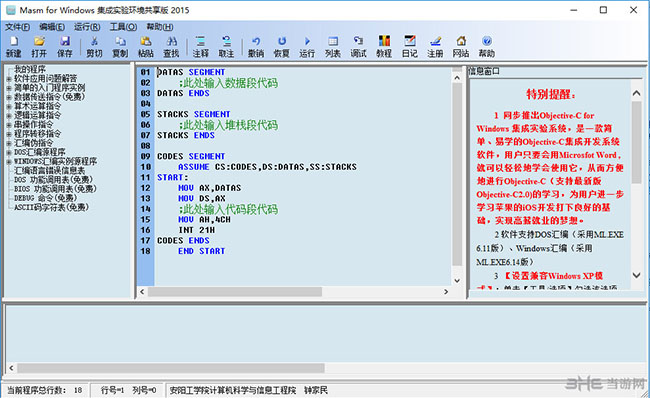Open 教程 (Tutorial) books icon

[384, 46]
